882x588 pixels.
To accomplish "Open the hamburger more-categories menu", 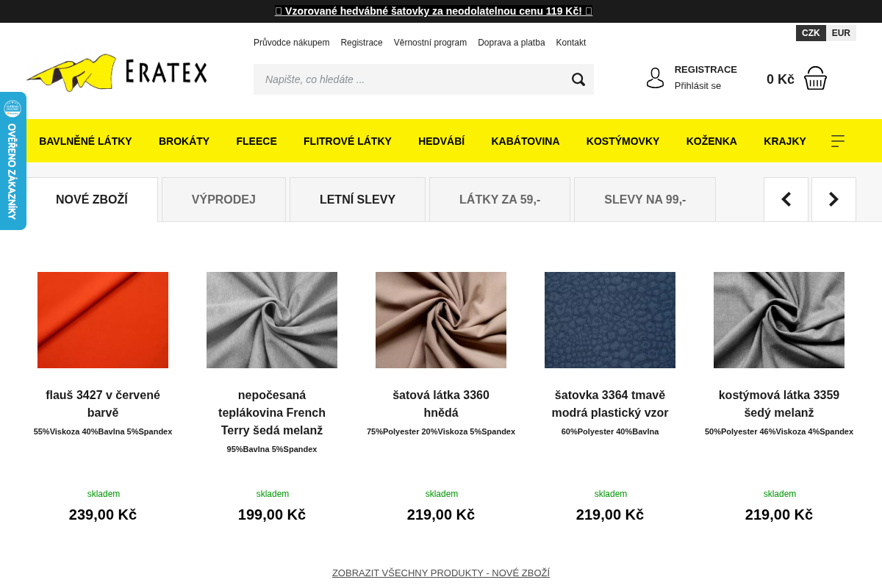I will 838,141.
